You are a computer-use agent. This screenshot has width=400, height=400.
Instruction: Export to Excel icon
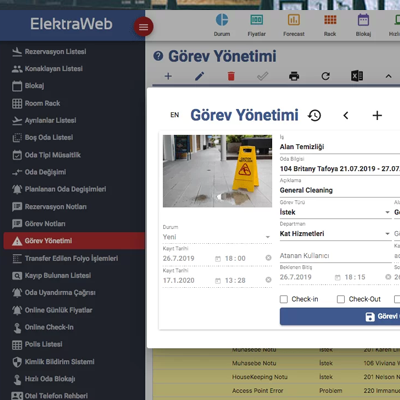pos(357,76)
